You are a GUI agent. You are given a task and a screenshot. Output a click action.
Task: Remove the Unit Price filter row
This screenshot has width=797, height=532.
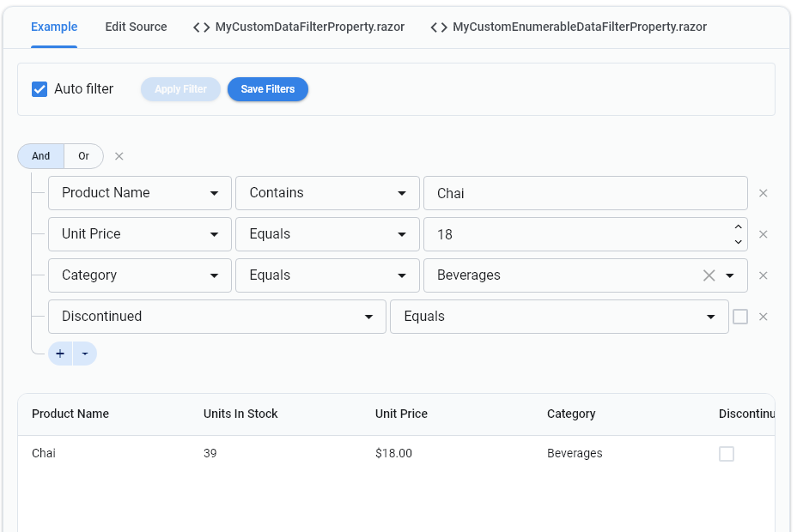click(x=763, y=233)
